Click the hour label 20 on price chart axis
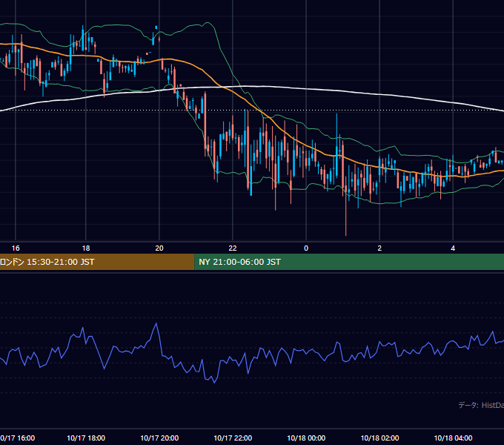Screen dimensions: 504x445 pos(159,248)
